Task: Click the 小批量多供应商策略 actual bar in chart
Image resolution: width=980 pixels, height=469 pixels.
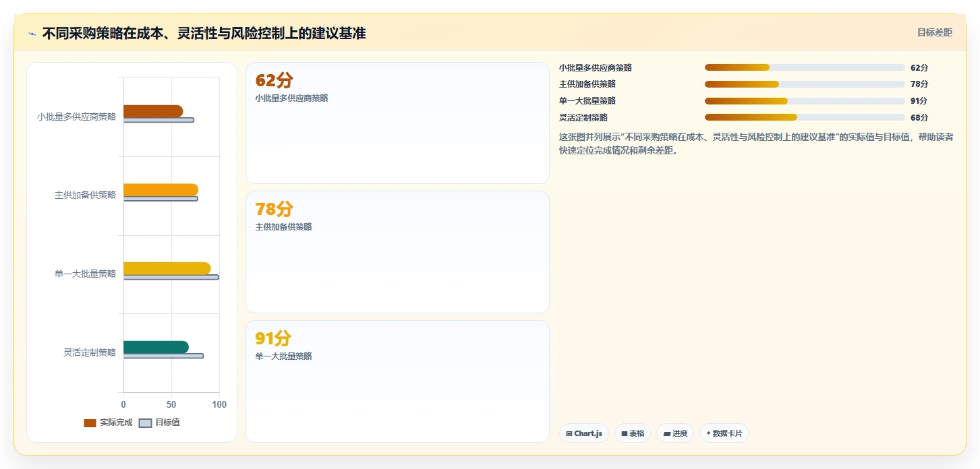Action: click(x=153, y=111)
